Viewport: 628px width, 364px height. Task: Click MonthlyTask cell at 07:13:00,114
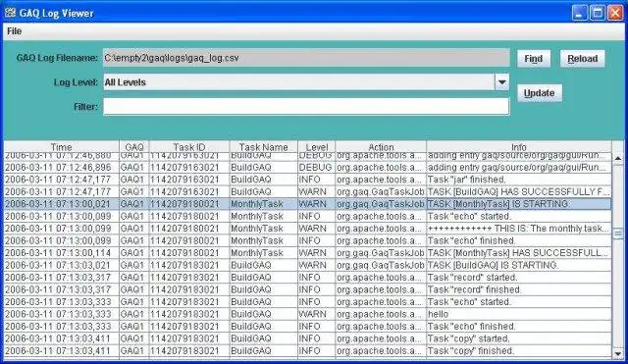point(263,253)
